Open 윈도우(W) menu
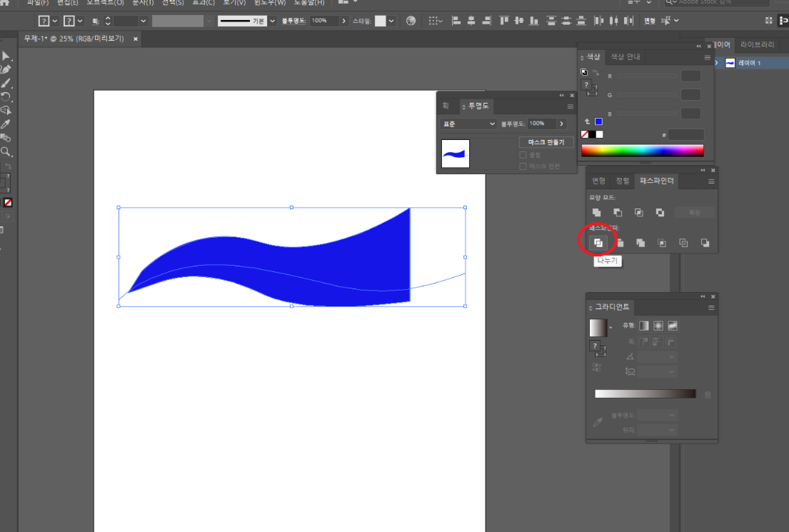The height and width of the screenshot is (532, 789). coord(270,3)
